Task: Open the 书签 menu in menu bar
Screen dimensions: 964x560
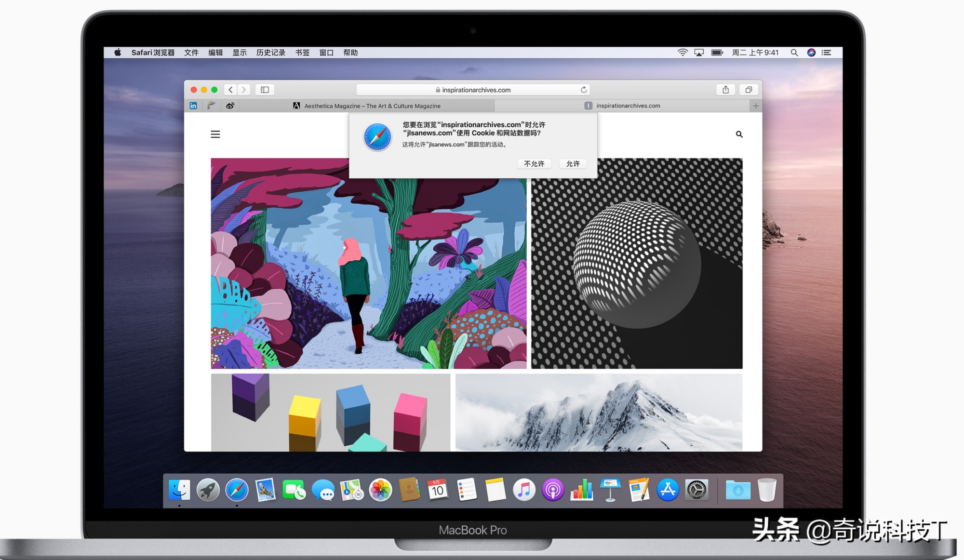Action: pyautogui.click(x=302, y=53)
